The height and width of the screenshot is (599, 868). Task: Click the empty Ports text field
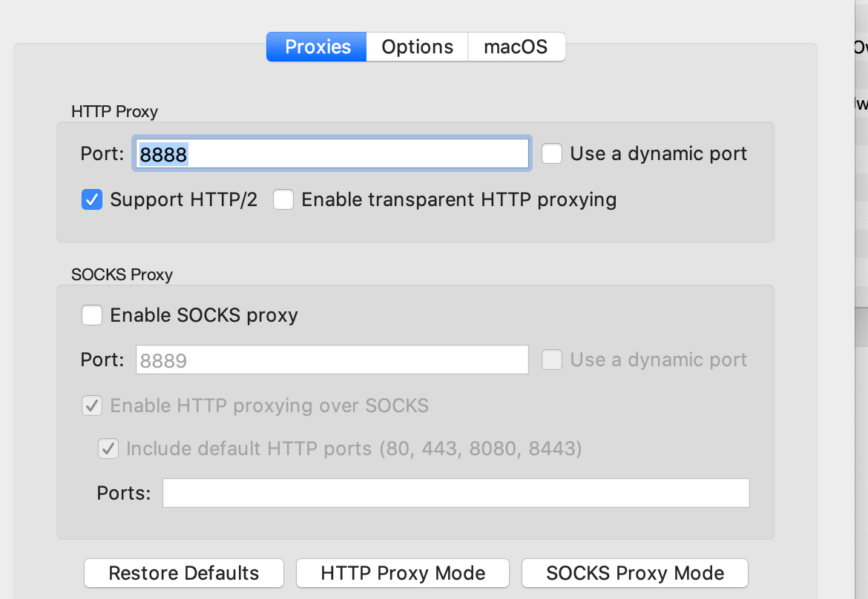coord(456,493)
